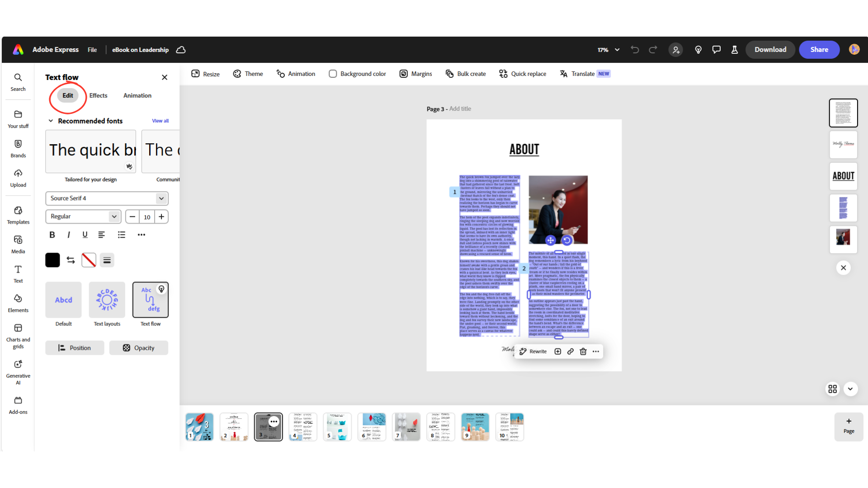Screen dimensions: 868x488
Task: Open the Templates panel
Action: [18, 215]
